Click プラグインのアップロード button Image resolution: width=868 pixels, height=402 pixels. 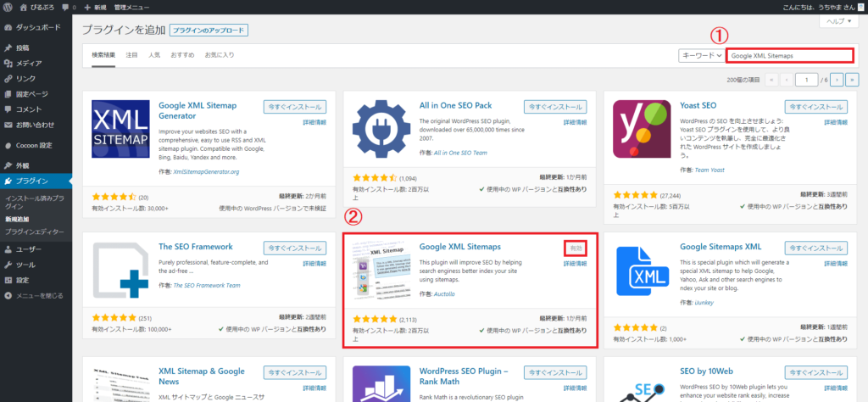[x=209, y=31]
